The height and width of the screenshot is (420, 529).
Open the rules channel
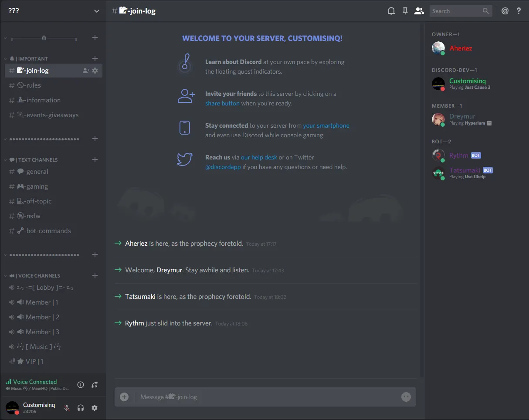click(x=54, y=85)
